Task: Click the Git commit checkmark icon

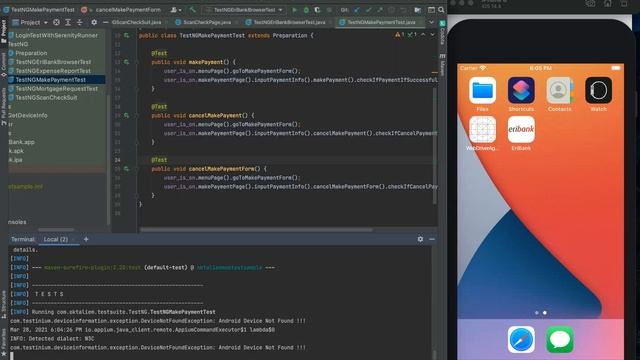Action: point(369,9)
